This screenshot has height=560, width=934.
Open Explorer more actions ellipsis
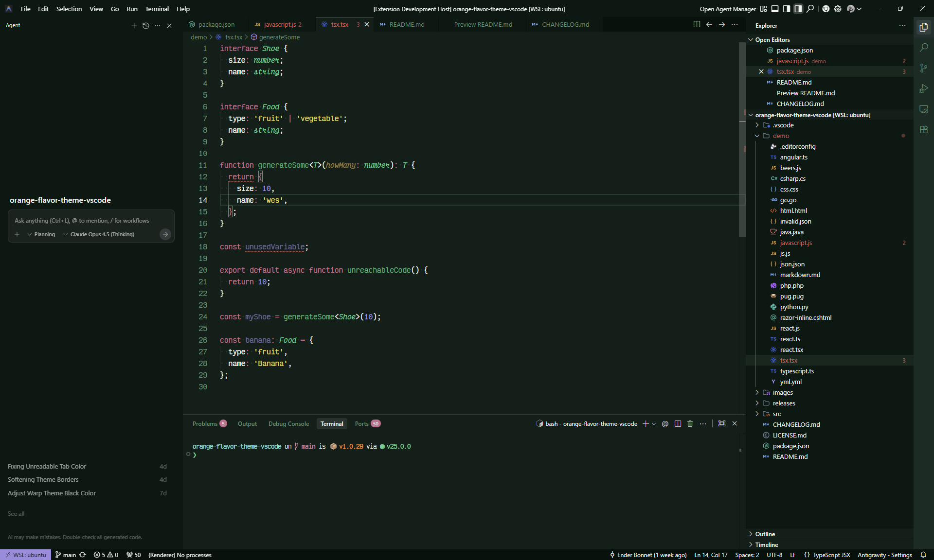[902, 26]
